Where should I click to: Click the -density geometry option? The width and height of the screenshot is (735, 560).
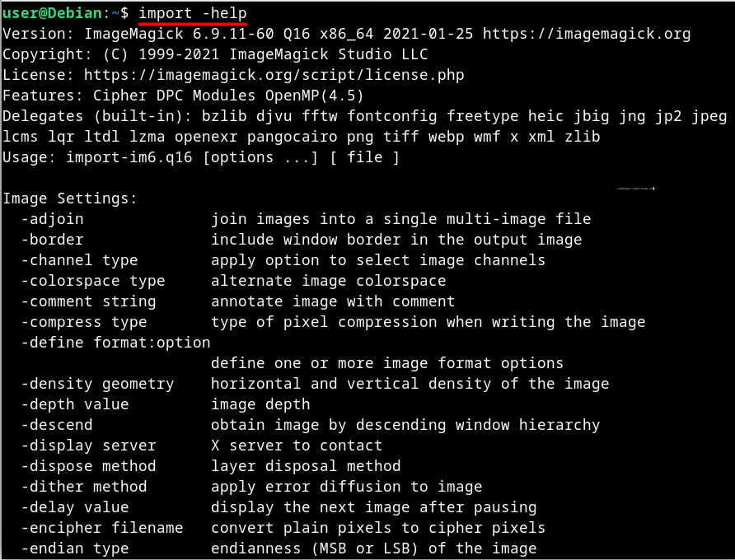(x=98, y=384)
